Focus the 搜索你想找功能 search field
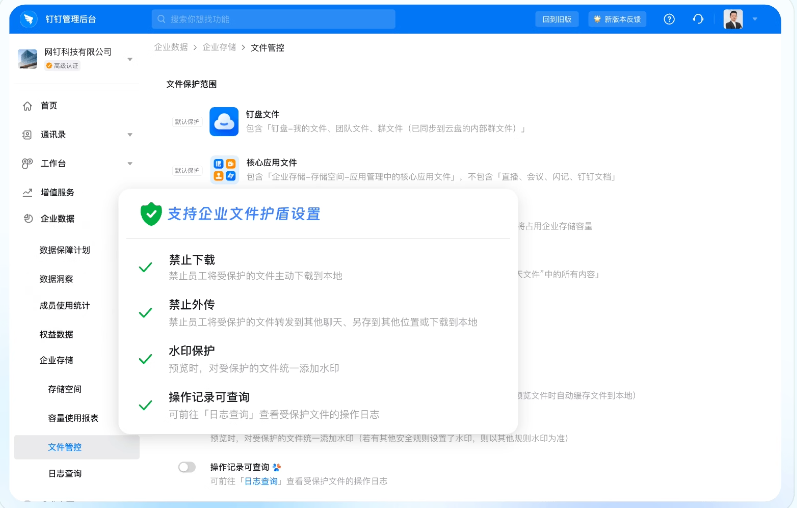Viewport: 797px width, 508px height. tap(273, 19)
